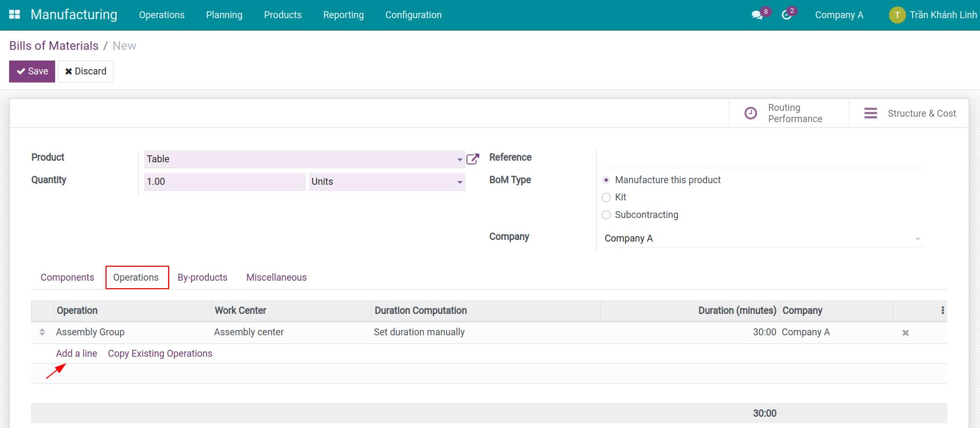This screenshot has height=428, width=980.
Task: Expand the Units of measure dropdown
Action: (459, 182)
